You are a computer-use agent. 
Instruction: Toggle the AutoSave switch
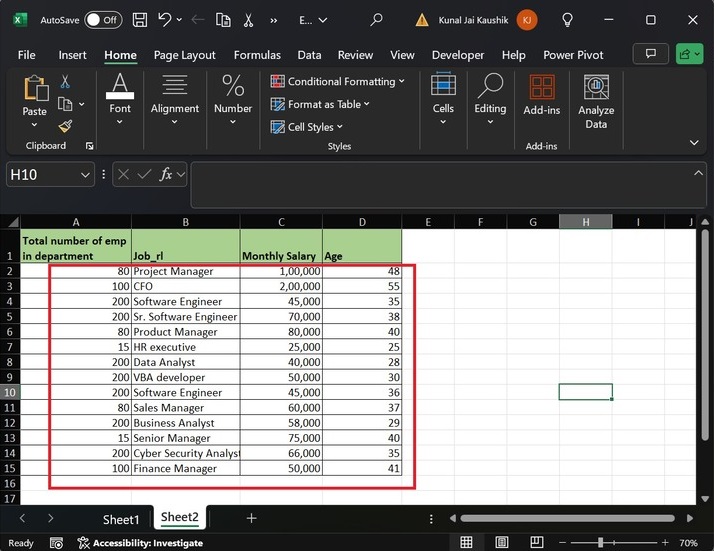(103, 19)
